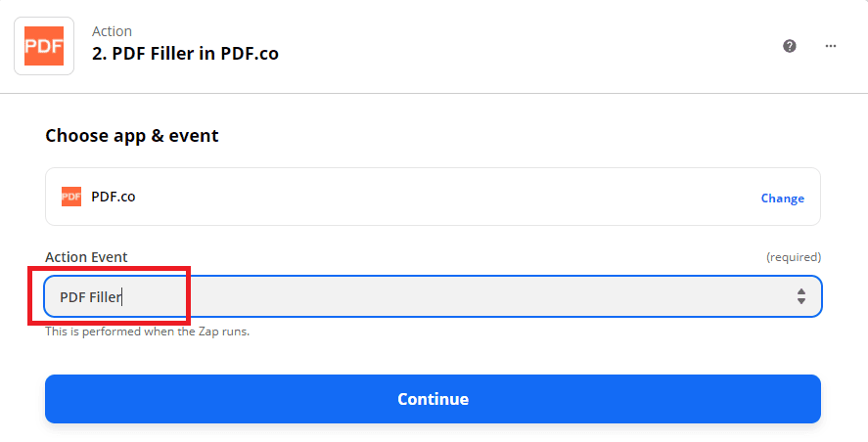Image resolution: width=868 pixels, height=442 pixels.
Task: Open the help question mark icon
Action: click(790, 46)
